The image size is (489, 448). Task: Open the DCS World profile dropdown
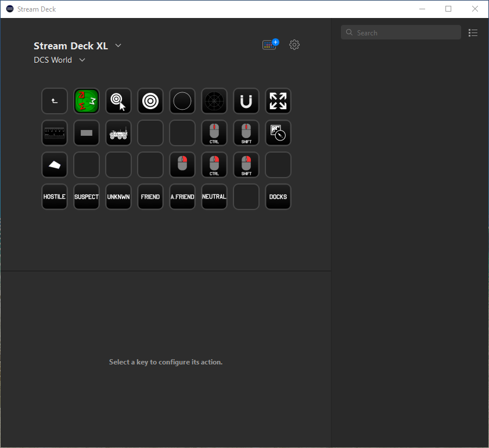(82, 60)
